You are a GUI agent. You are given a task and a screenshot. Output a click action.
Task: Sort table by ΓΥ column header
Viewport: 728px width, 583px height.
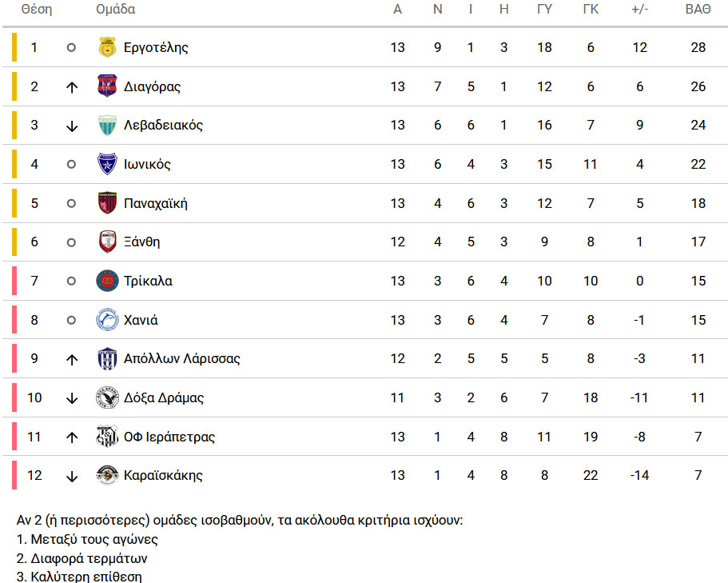pos(545,10)
